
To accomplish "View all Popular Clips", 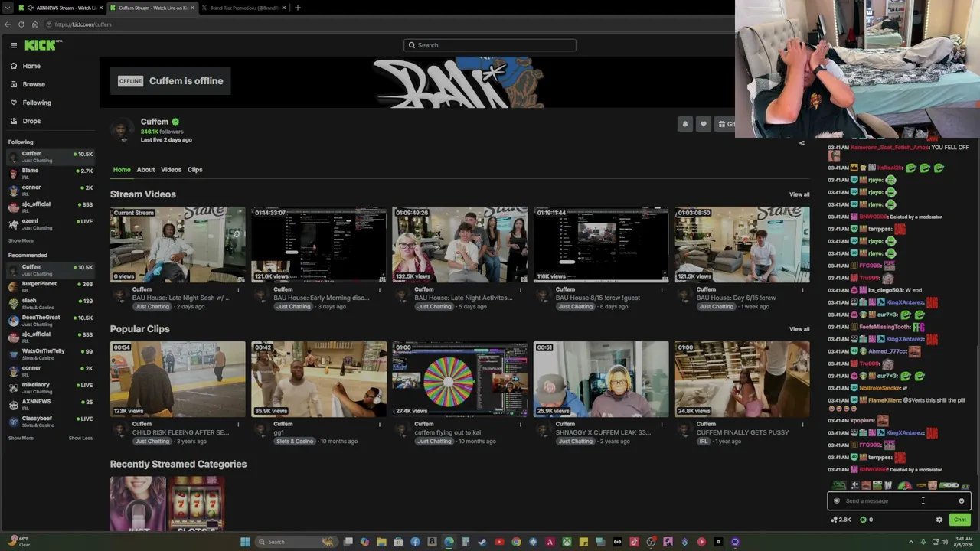I will point(799,329).
